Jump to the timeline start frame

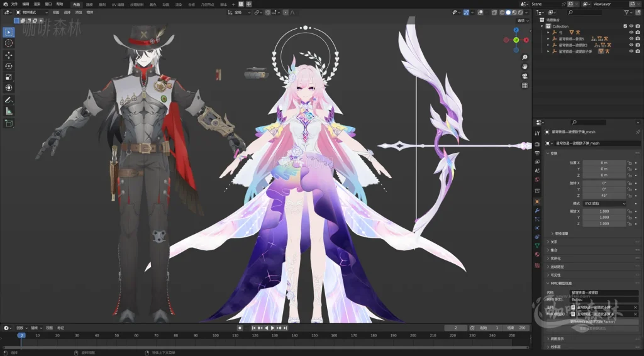coord(254,328)
